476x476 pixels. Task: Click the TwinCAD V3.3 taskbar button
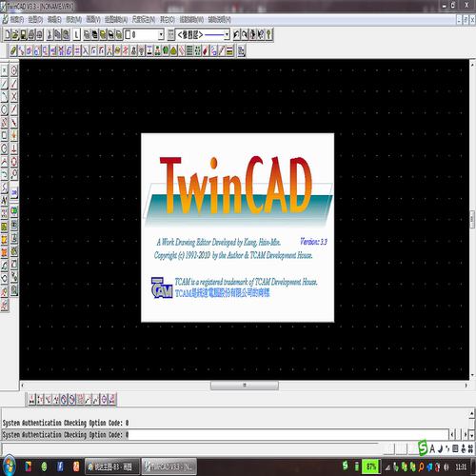169,466
